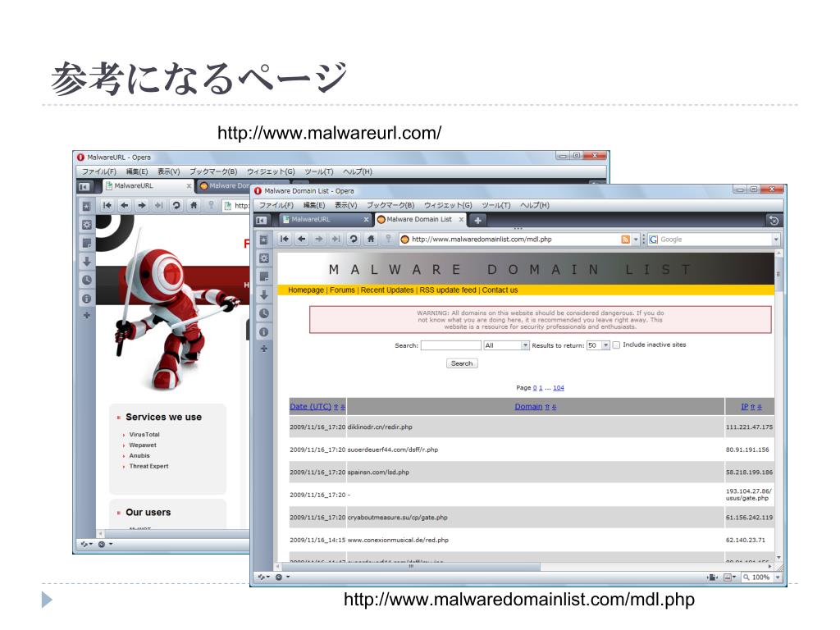Screen dimensions: 840x630
Task: Open the ファイル(F) menu in the front window
Action: pos(276,205)
